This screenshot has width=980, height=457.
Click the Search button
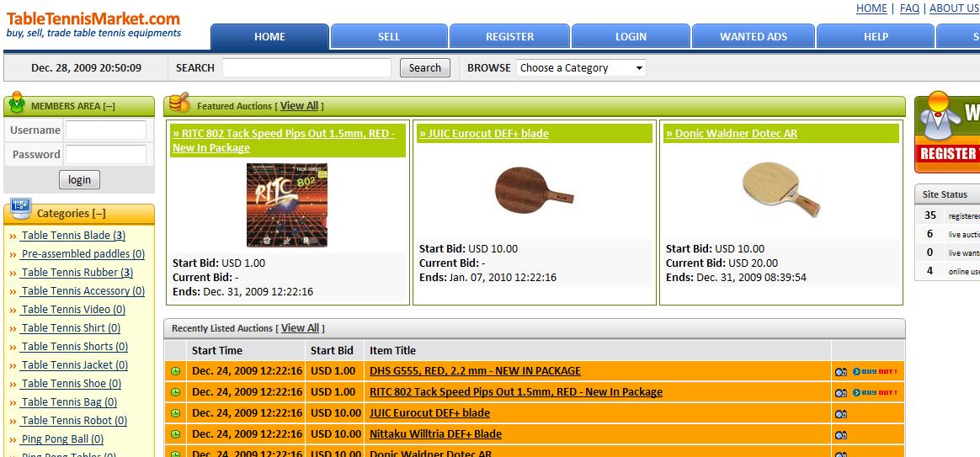[425, 68]
